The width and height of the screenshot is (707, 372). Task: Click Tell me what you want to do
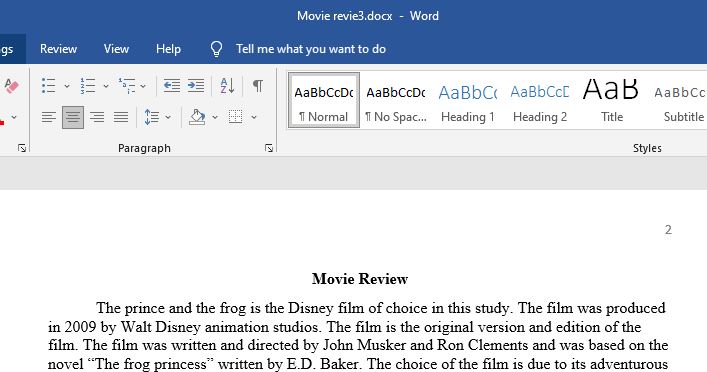coord(311,49)
